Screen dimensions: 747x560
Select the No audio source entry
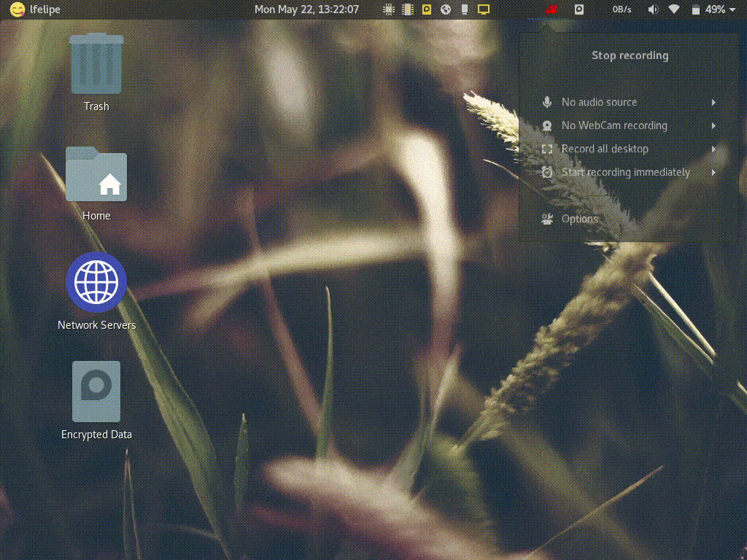pos(629,102)
